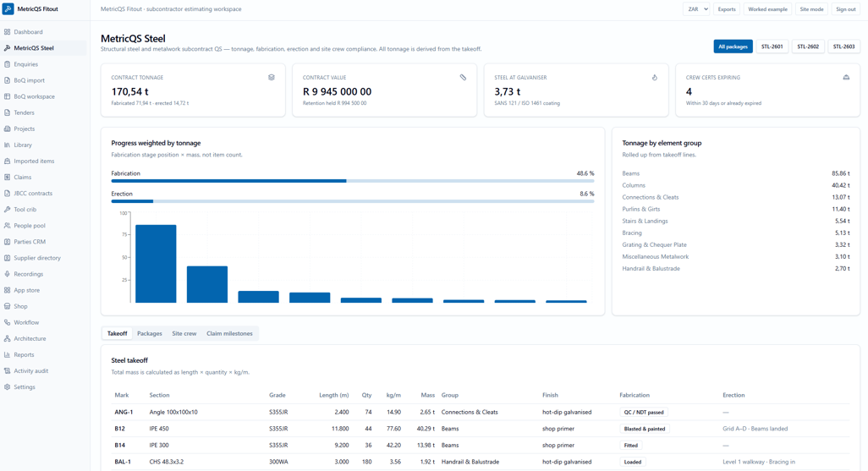Select the B12 mark cell
868x471 pixels.
(119, 429)
